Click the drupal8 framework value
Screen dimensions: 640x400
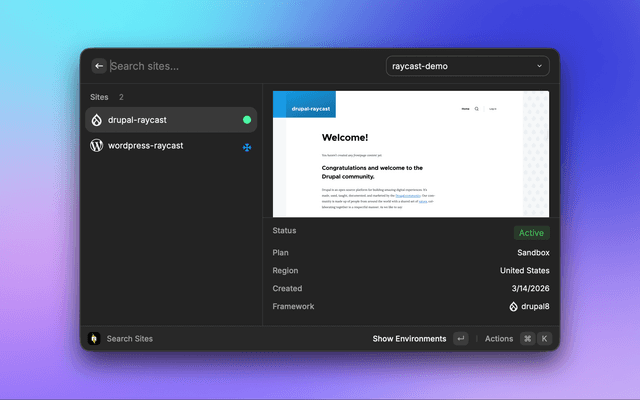(x=535, y=307)
